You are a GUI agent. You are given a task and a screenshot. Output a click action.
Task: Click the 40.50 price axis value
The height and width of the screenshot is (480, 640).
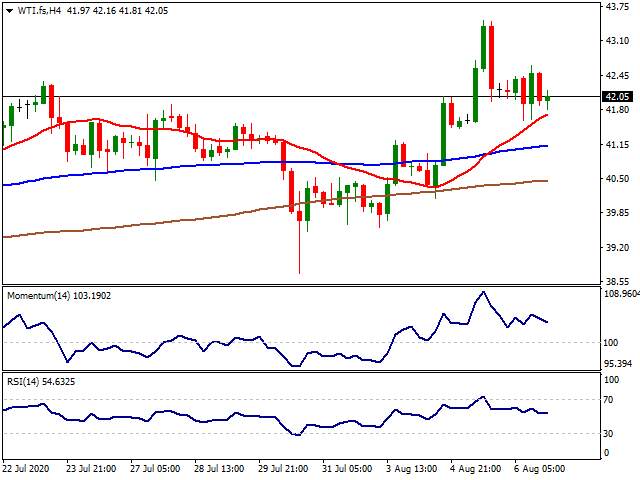618,178
